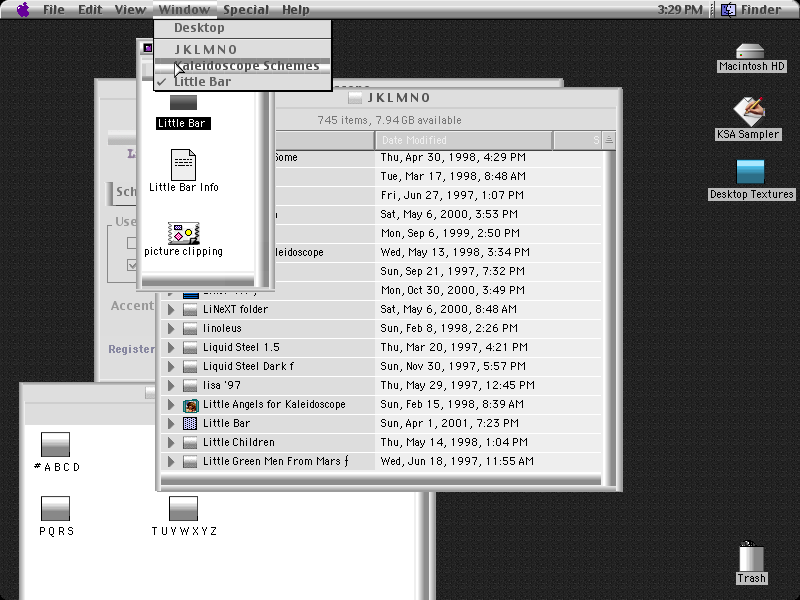Viewport: 800px width, 600px height.
Task: Expand the Little Children disclosure triangle
Action: coord(171,442)
